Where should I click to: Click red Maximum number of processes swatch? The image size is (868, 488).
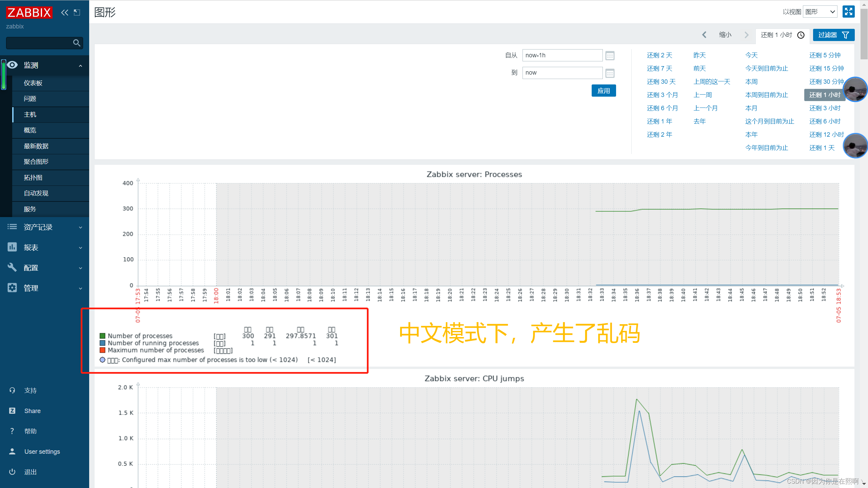tap(102, 350)
